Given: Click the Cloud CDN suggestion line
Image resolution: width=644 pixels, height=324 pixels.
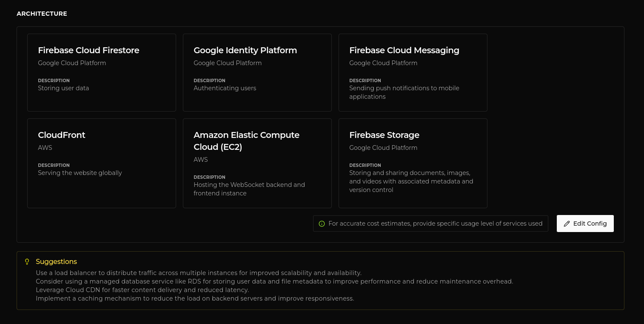Looking at the screenshot, I should tap(142, 290).
